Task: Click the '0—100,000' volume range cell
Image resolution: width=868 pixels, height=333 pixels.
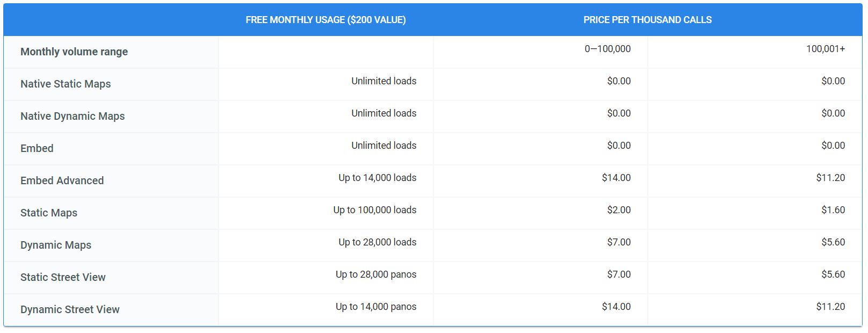Action: [x=607, y=49]
